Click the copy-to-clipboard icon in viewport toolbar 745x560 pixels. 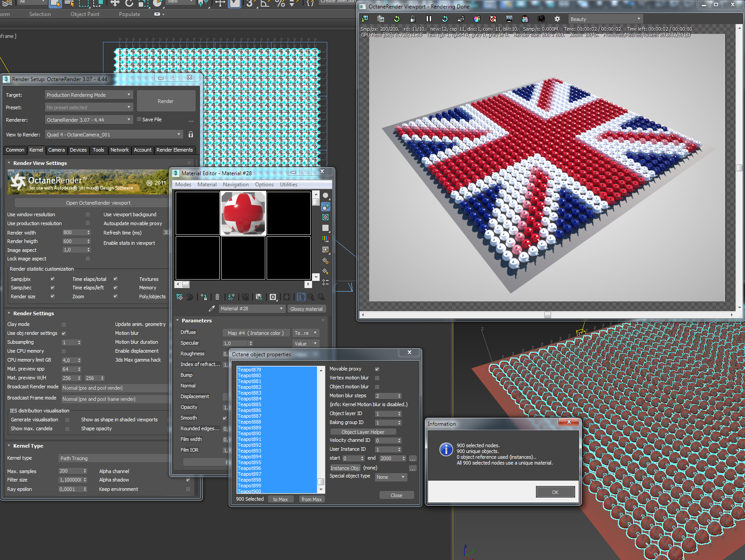coord(380,19)
